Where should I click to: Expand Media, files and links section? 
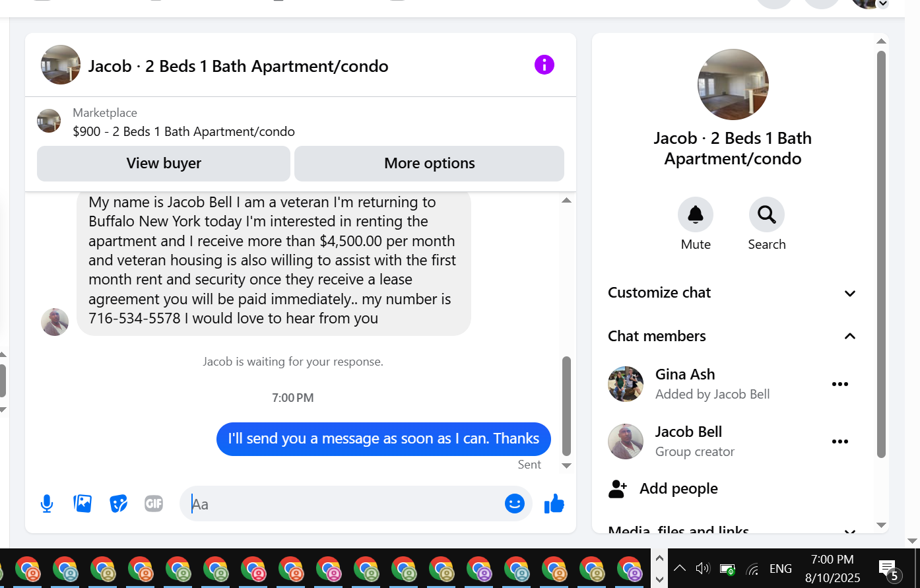click(x=732, y=530)
